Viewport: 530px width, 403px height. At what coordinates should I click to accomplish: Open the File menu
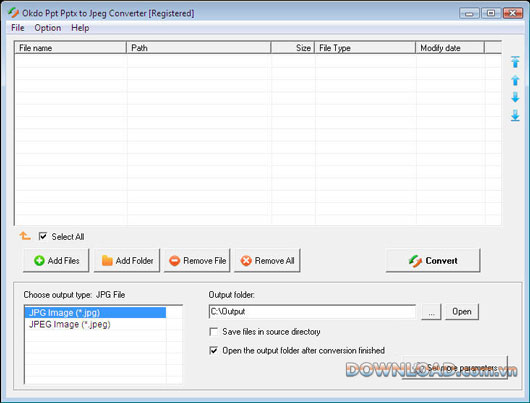(x=18, y=28)
